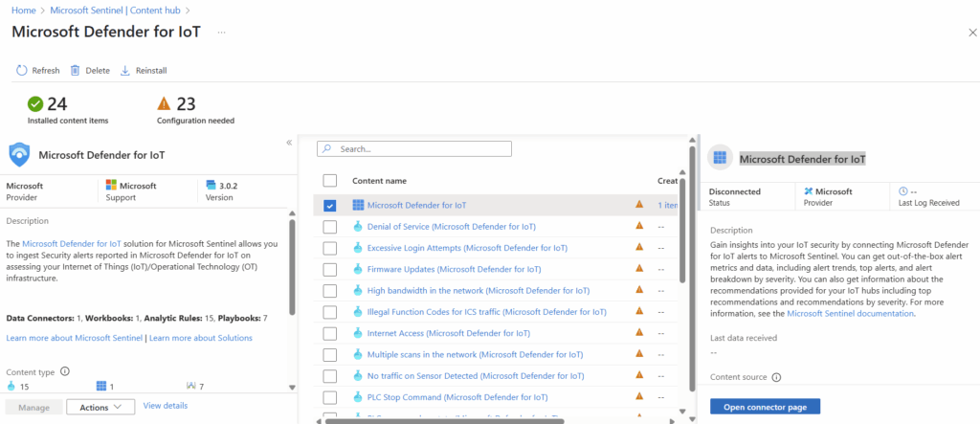Check the High bandwidth in the network checkbox
Screen dimensions: 980x424
(330, 290)
